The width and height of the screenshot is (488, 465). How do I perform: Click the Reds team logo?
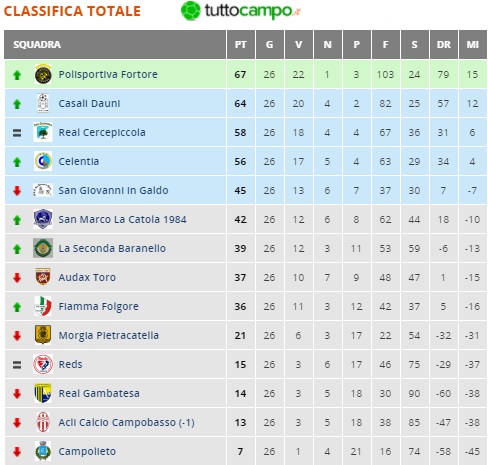tap(43, 364)
